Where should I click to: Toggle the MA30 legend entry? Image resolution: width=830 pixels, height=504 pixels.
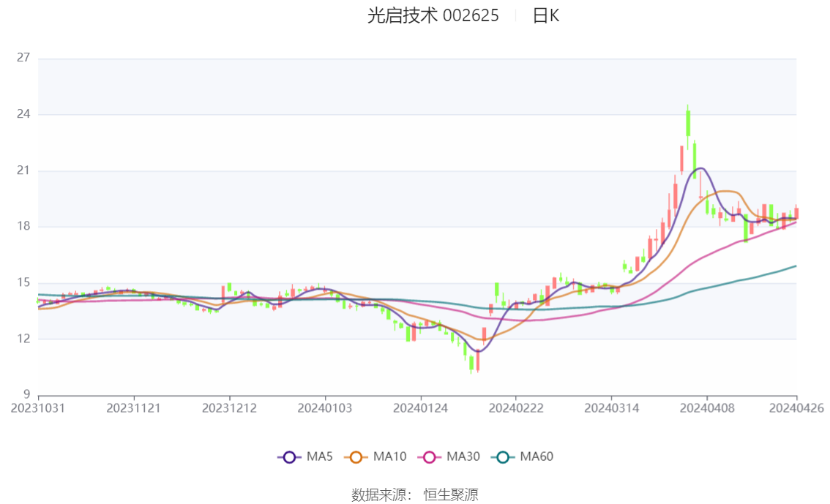tap(449, 456)
